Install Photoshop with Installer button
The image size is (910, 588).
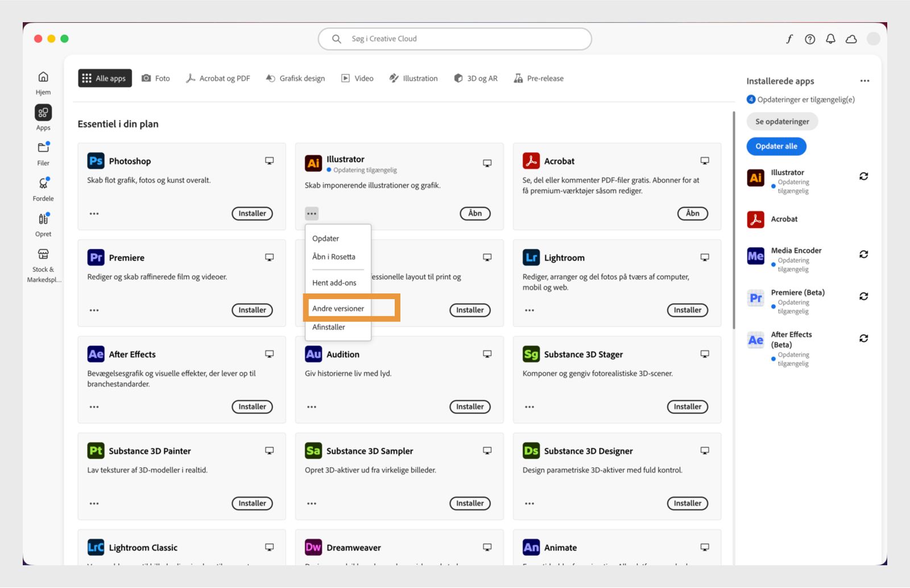click(x=252, y=214)
